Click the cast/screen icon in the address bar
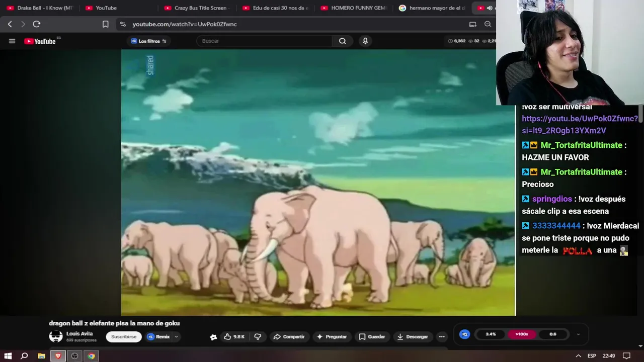 pos(472,24)
